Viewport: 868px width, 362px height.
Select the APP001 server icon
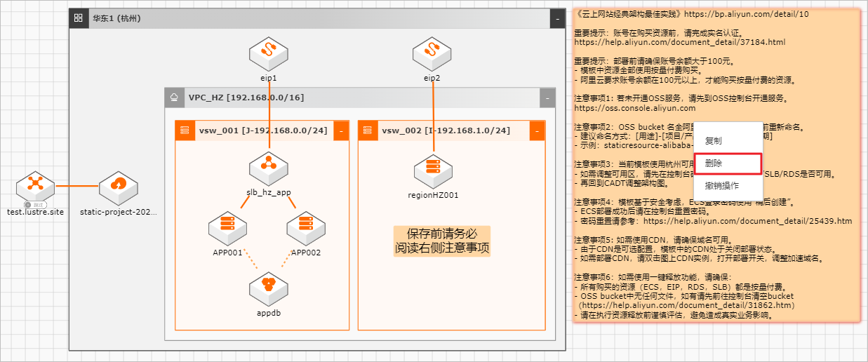click(x=228, y=228)
